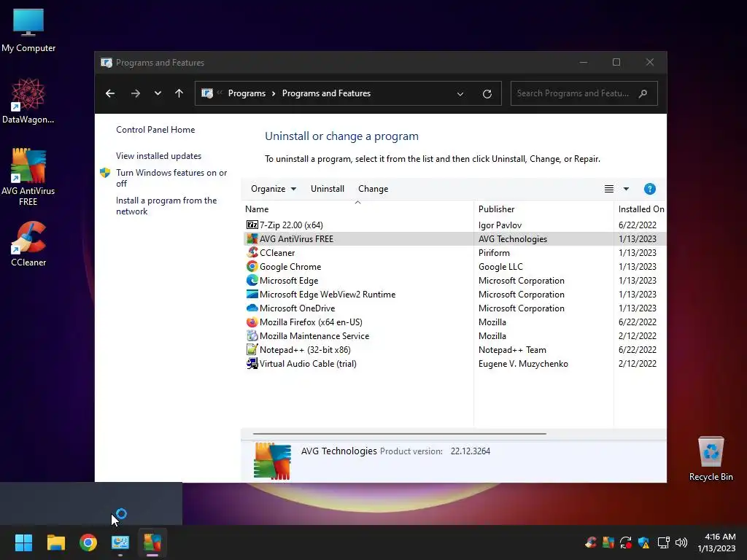This screenshot has width=747, height=560.
Task: Click the blue Help question mark icon
Action: pos(650,189)
